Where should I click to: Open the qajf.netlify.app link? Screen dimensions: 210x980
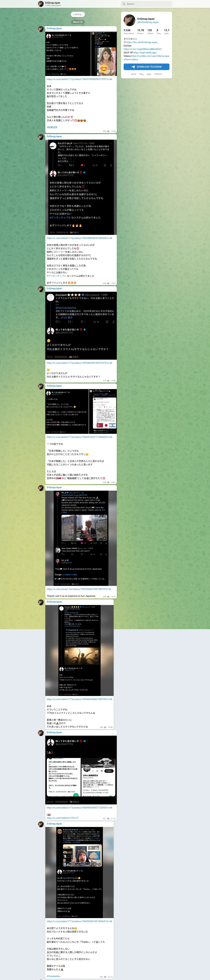point(145,52)
